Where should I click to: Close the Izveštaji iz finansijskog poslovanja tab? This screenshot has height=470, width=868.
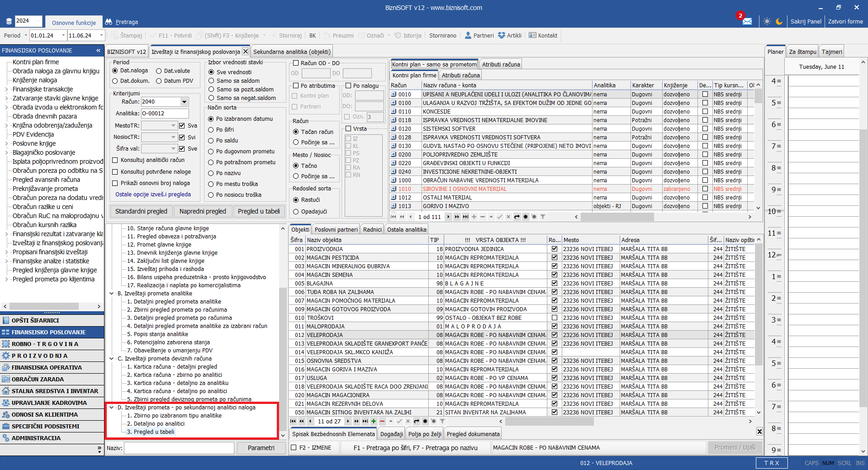coord(245,52)
